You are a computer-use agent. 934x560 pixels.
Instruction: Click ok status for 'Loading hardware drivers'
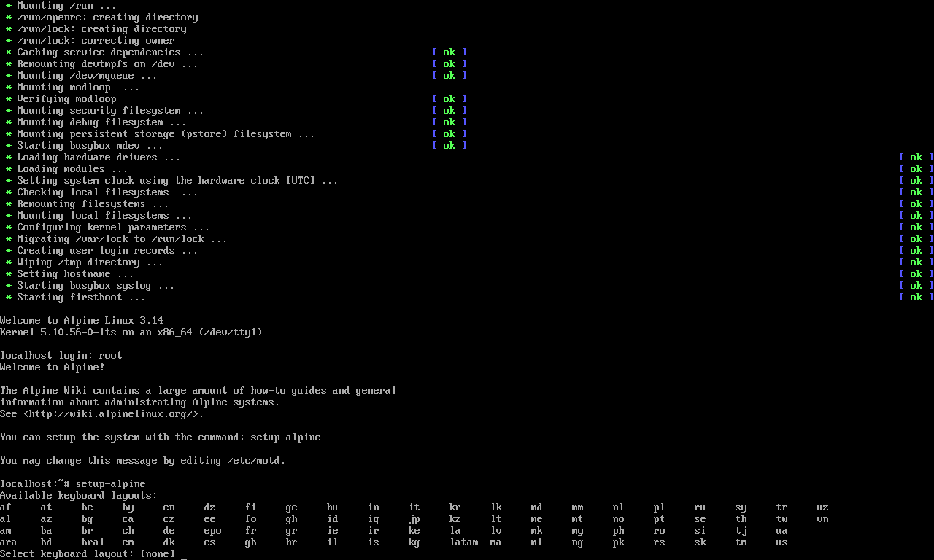(916, 157)
